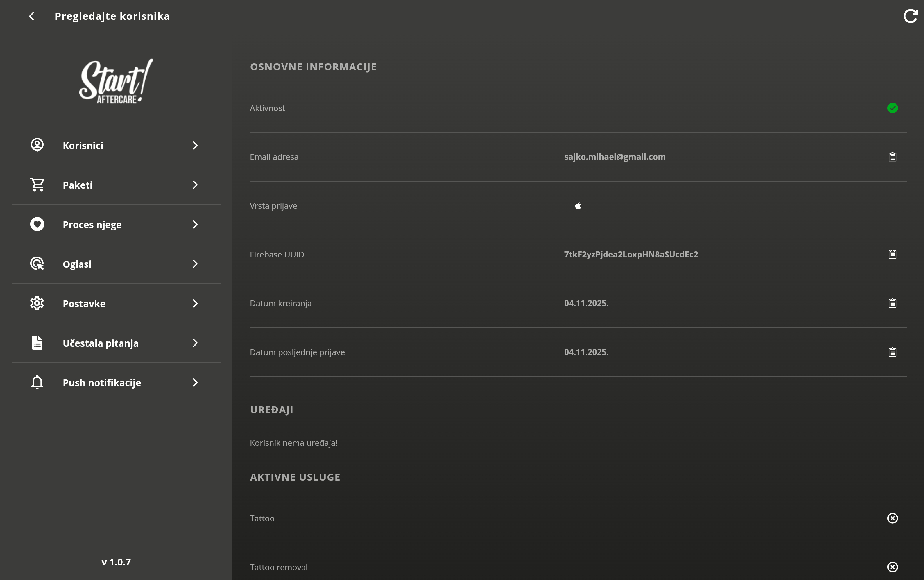Click the Start Aftercare logo
Screen dimensions: 924x580
(116, 81)
